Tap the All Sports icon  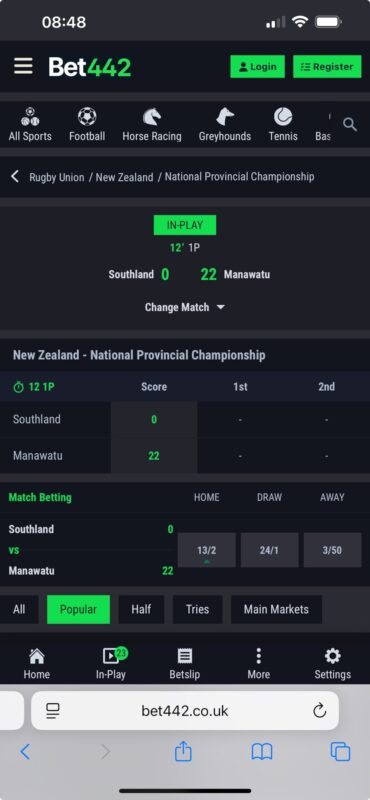point(30,116)
